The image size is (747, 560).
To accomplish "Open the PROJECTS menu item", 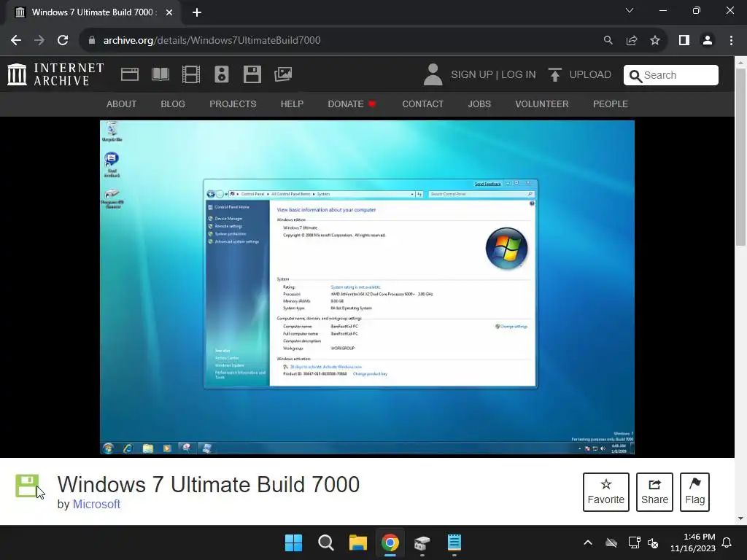I will (x=233, y=104).
